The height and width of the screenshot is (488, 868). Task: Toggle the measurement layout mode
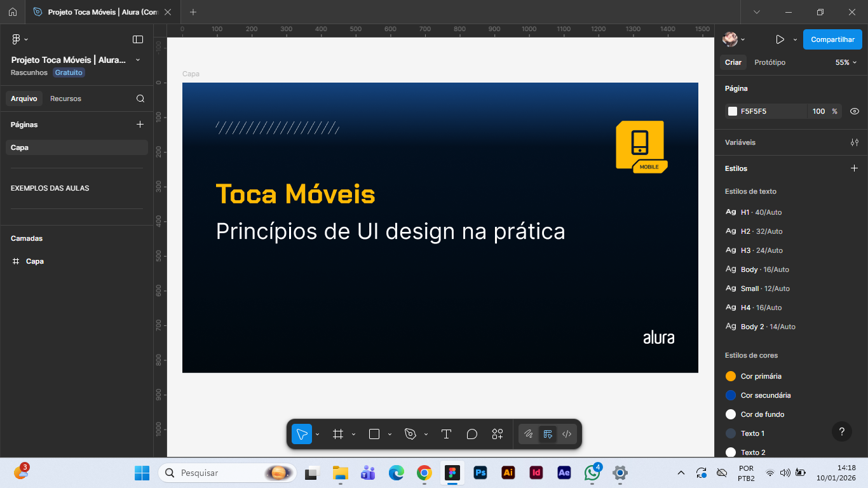tap(548, 434)
